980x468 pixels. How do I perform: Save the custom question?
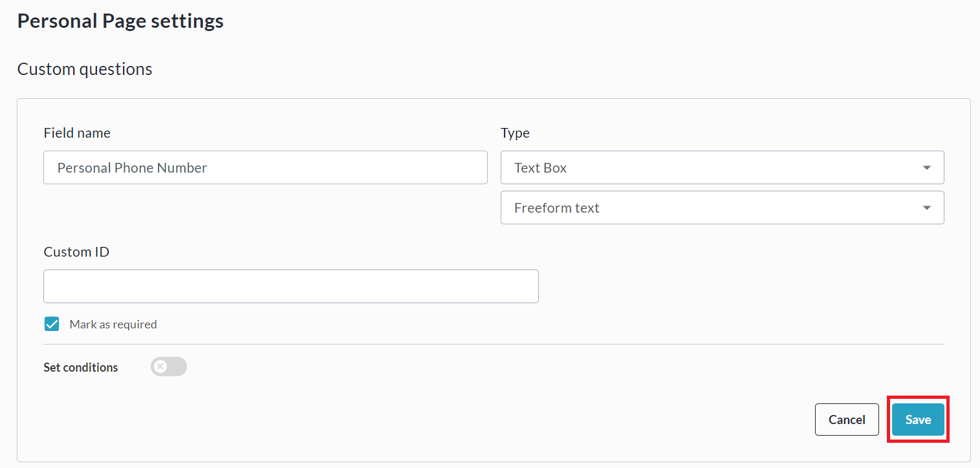tap(917, 420)
